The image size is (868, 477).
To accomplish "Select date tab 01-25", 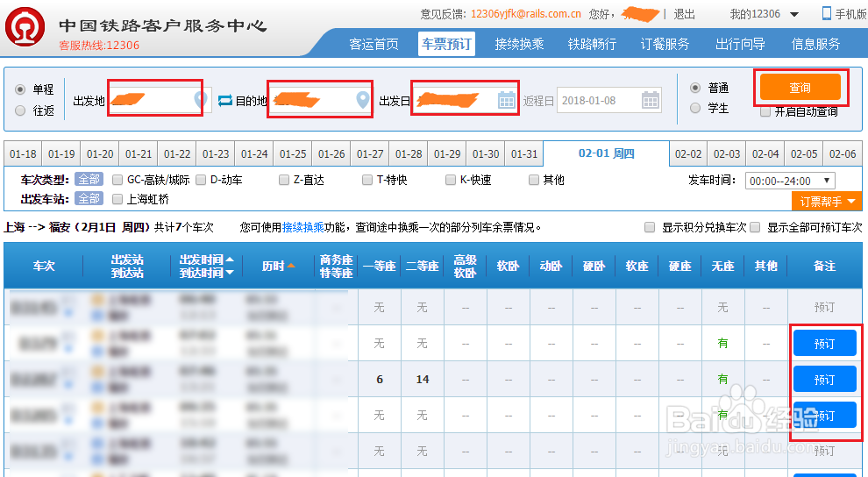I will [x=293, y=153].
